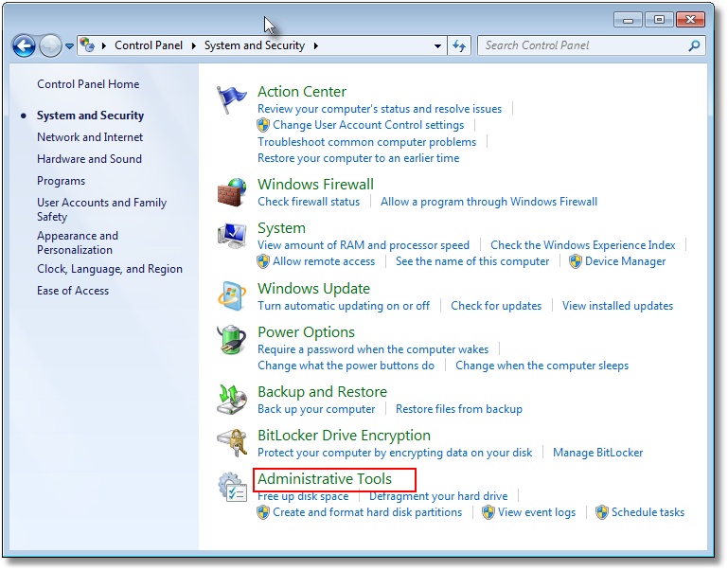The width and height of the screenshot is (728, 571).
Task: Click the Control Panel icon in address bar
Action: (x=87, y=45)
